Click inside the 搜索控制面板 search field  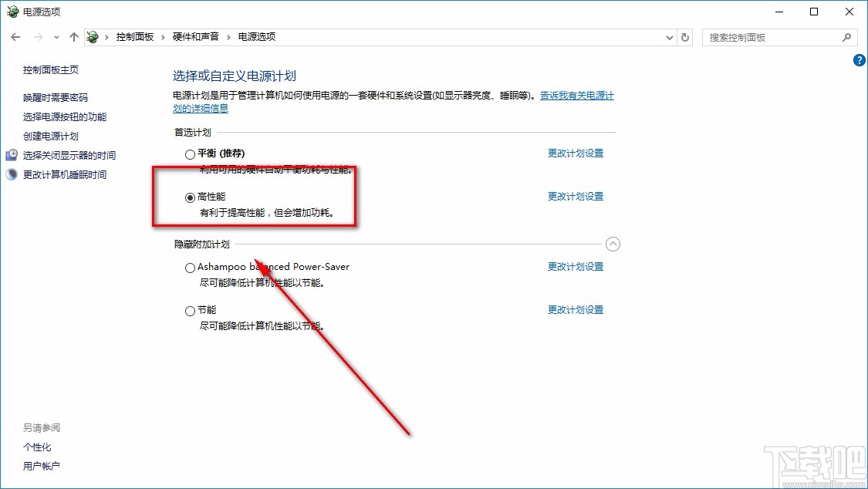(772, 36)
